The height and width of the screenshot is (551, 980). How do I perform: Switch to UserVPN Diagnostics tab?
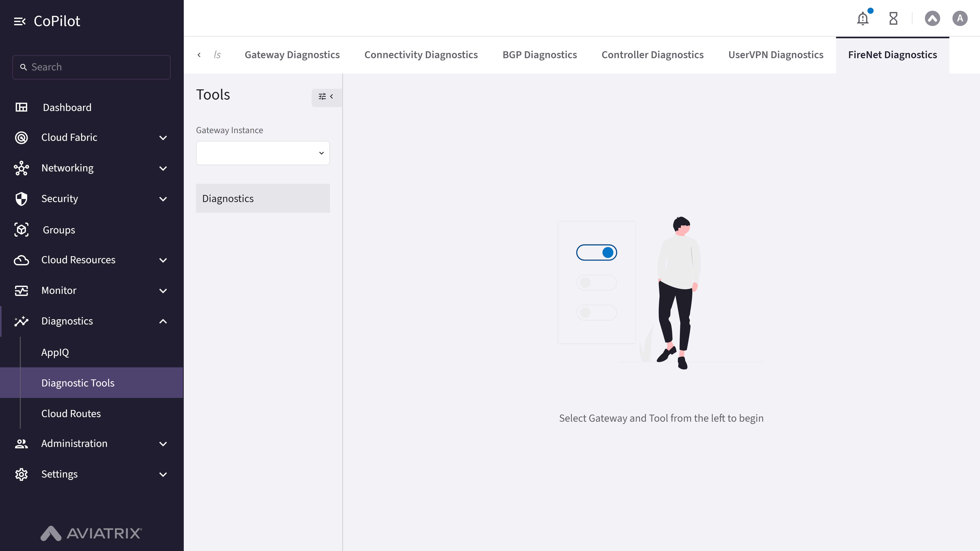tap(776, 55)
